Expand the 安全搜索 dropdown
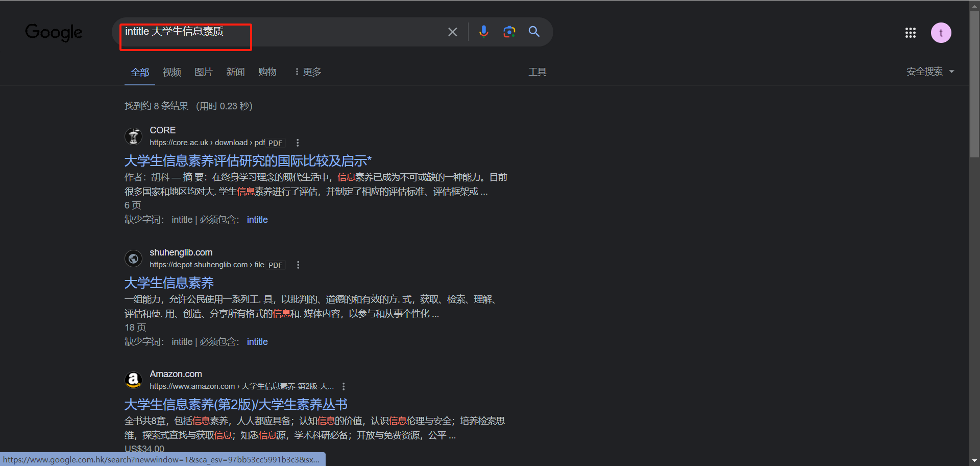 [930, 72]
